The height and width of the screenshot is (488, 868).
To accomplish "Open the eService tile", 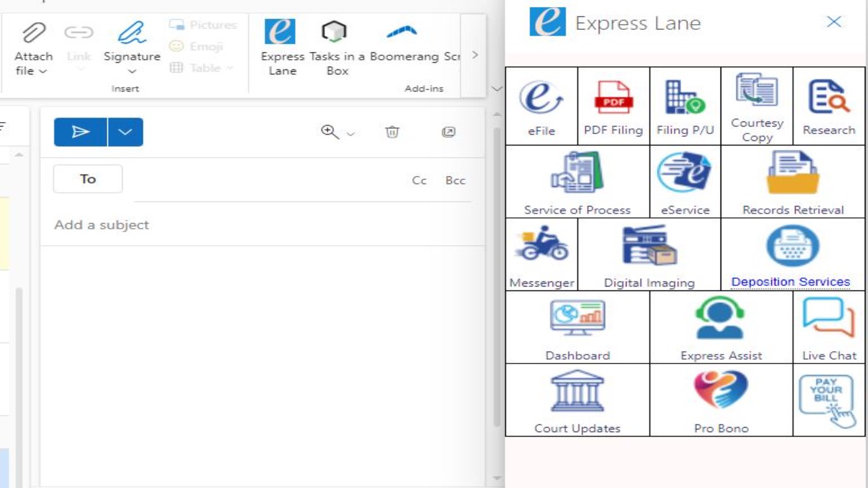I will 685,182.
